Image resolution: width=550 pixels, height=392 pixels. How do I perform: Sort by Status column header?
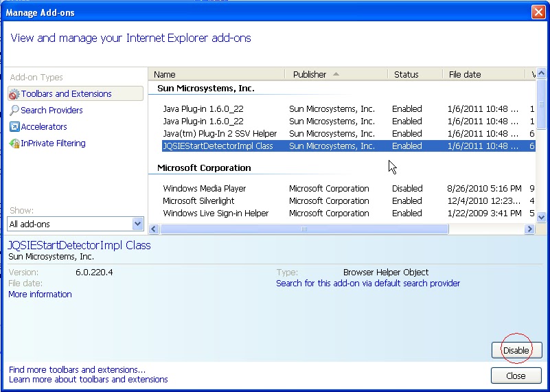[x=415, y=74]
